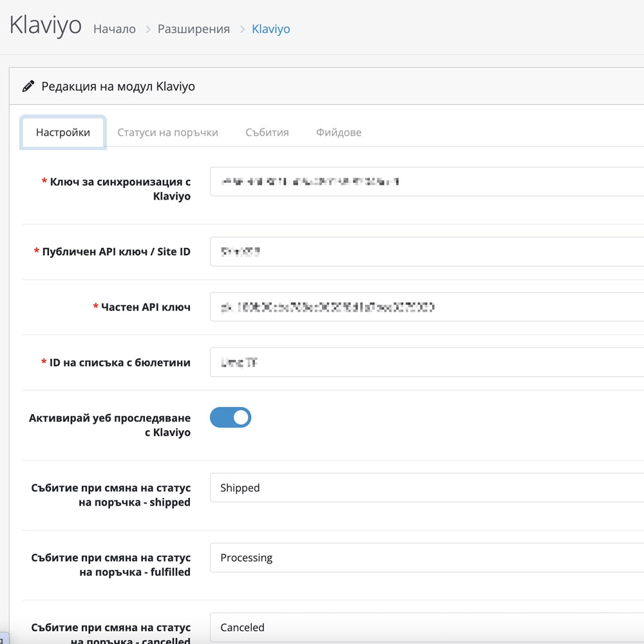Click the label ending in '- fulfilled'
The width and height of the screenshot is (644, 644).
pyautogui.click(x=111, y=565)
